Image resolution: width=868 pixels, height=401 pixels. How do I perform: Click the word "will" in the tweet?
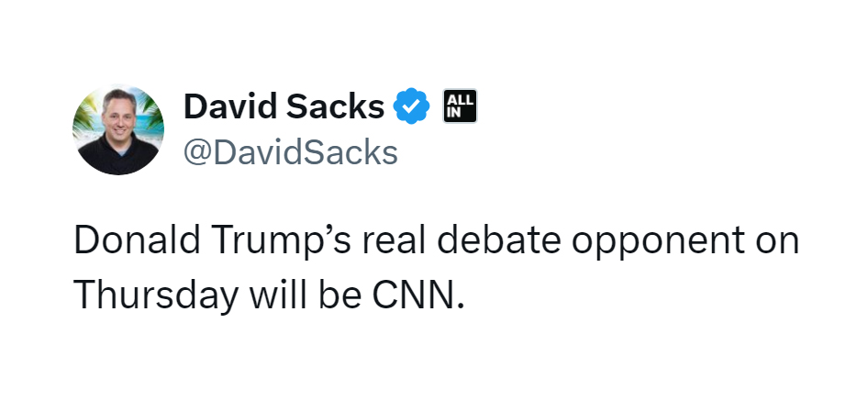pyautogui.click(x=277, y=295)
